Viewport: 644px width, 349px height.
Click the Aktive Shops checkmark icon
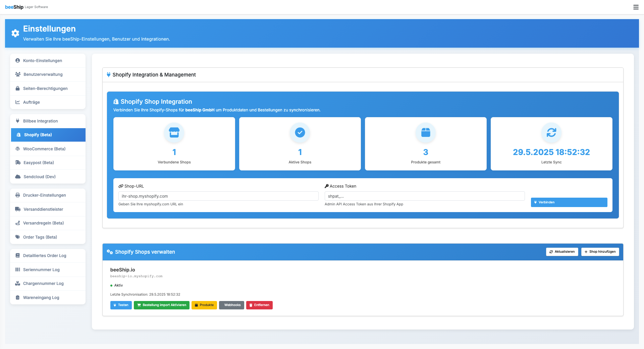tap(300, 133)
